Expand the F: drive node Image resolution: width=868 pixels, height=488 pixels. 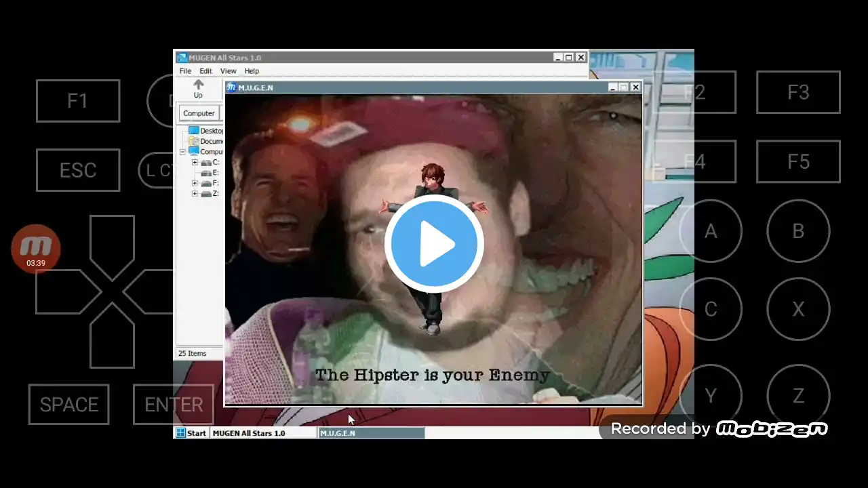pos(195,183)
